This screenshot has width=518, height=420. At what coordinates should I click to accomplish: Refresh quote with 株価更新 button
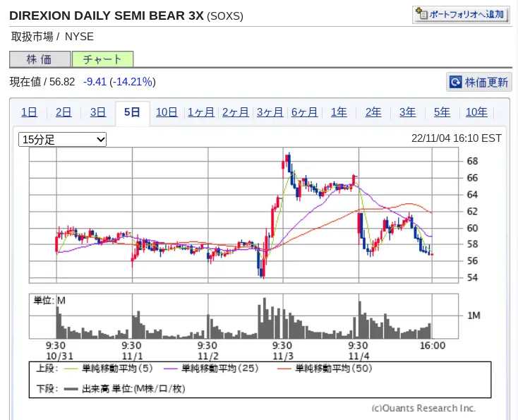[479, 82]
